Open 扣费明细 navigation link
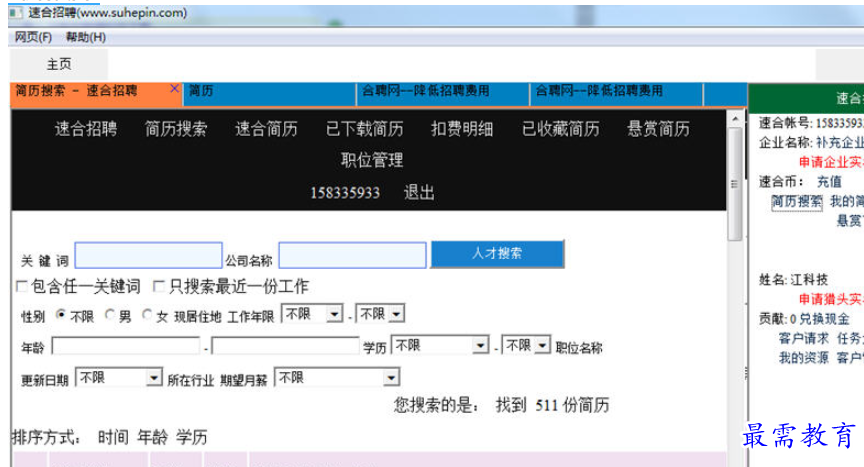This screenshot has width=864, height=467. point(462,129)
